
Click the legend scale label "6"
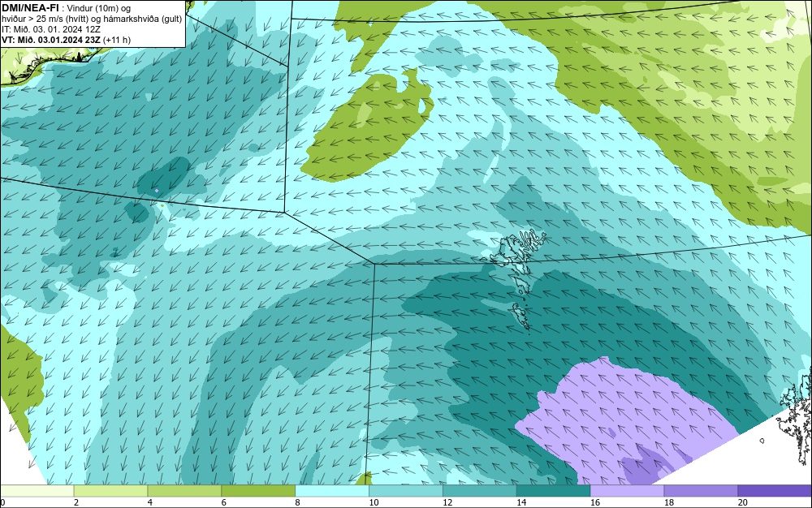click(x=224, y=502)
